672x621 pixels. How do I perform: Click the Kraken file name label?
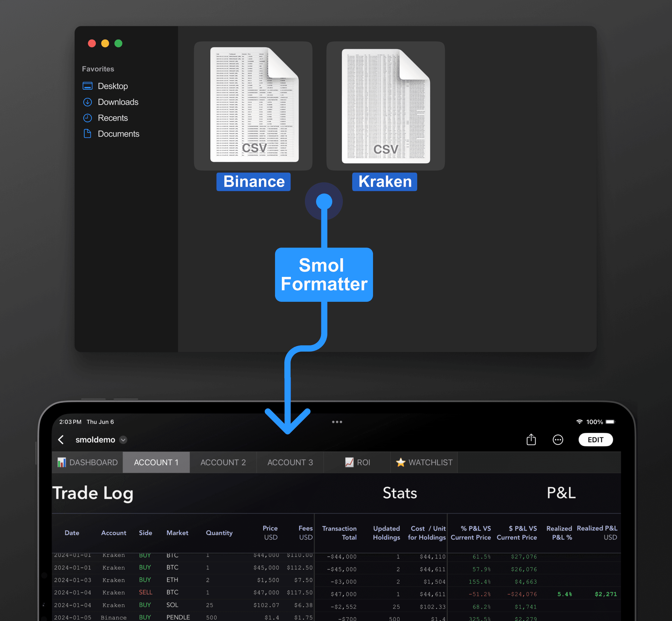click(385, 182)
